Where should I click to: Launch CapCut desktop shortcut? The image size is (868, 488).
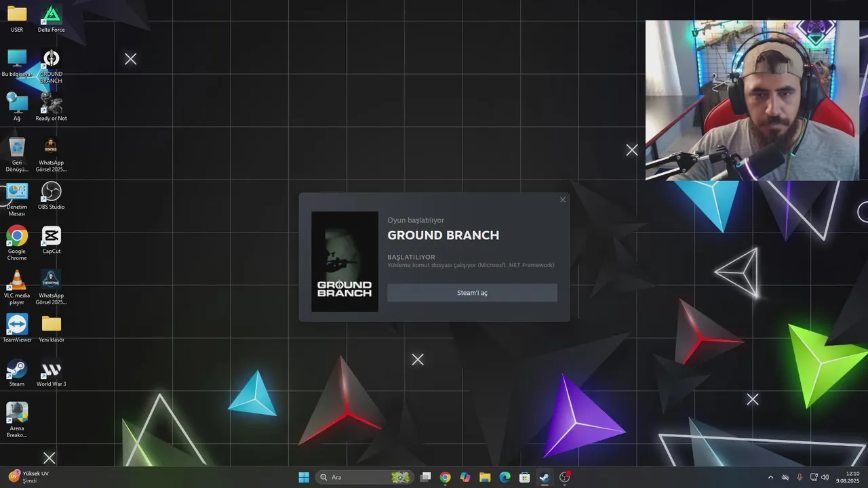point(51,240)
